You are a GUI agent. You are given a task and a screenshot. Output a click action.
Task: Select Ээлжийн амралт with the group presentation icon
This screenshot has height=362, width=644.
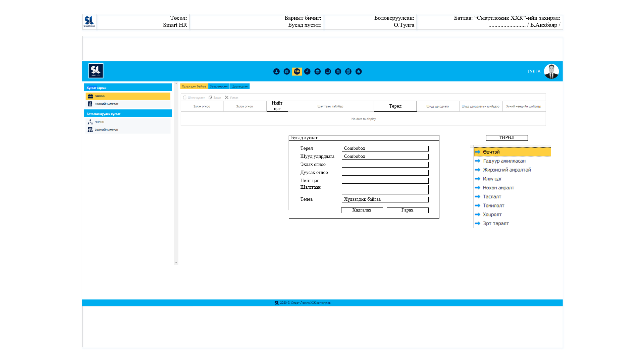[128, 130]
